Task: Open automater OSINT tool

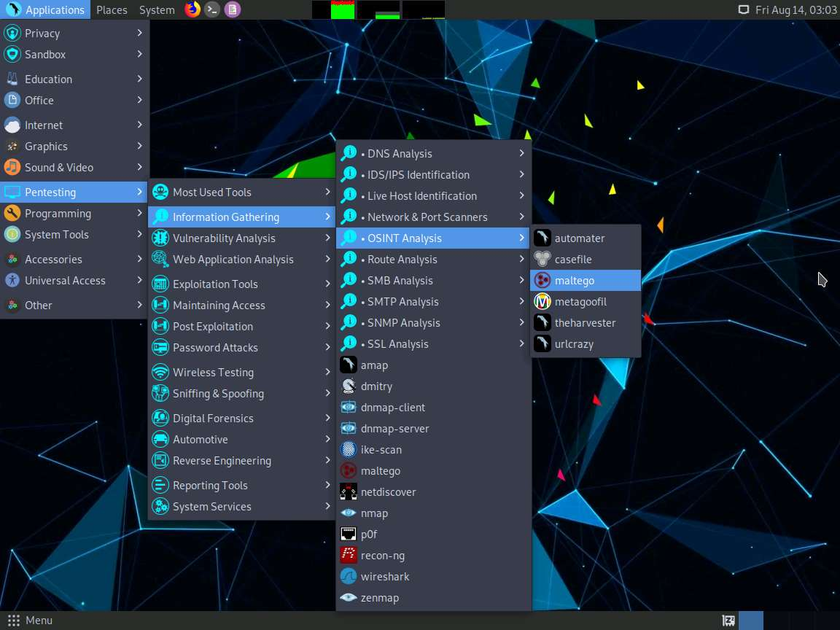Action: pyautogui.click(x=586, y=238)
